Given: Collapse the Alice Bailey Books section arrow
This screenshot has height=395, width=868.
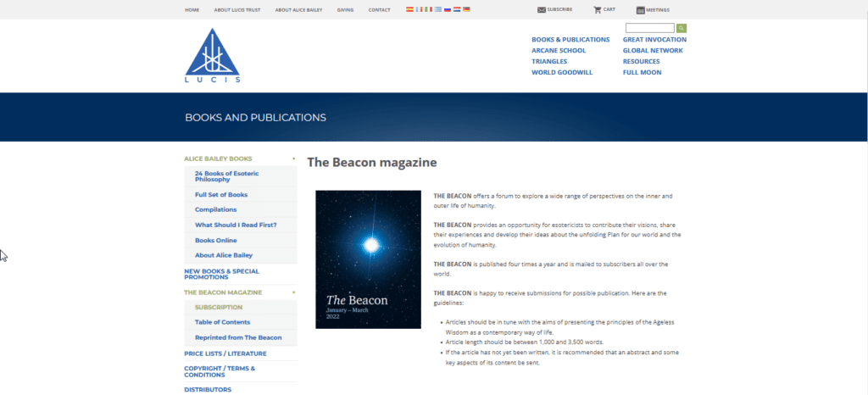Looking at the screenshot, I should (294, 159).
